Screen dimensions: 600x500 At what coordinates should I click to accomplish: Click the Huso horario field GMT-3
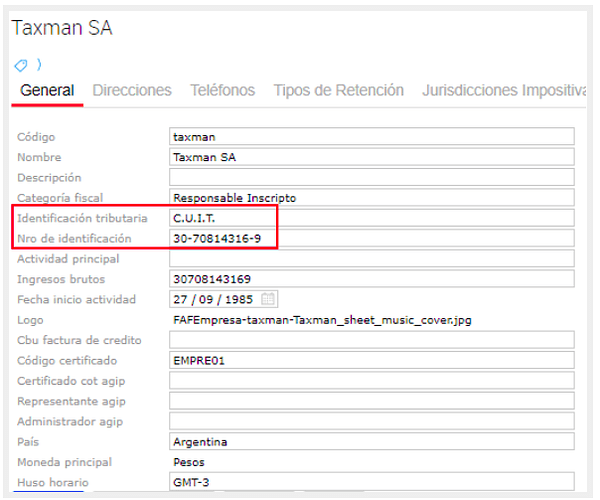pyautogui.click(x=372, y=482)
